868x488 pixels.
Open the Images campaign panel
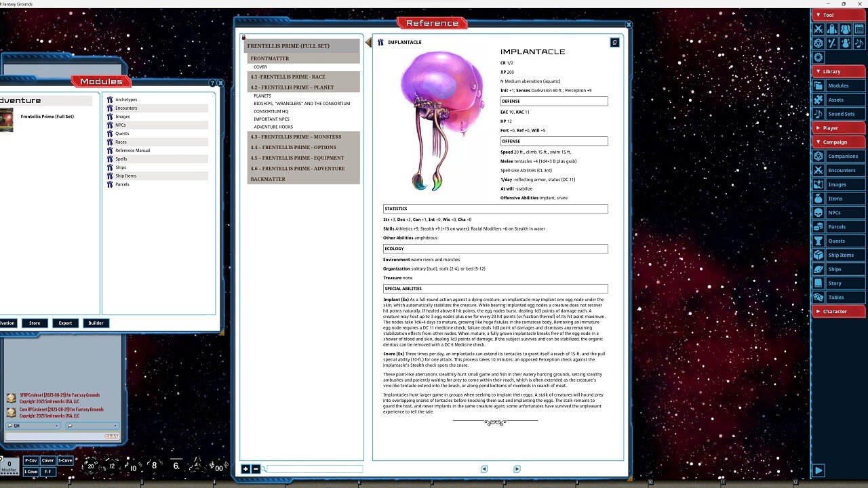843,184
